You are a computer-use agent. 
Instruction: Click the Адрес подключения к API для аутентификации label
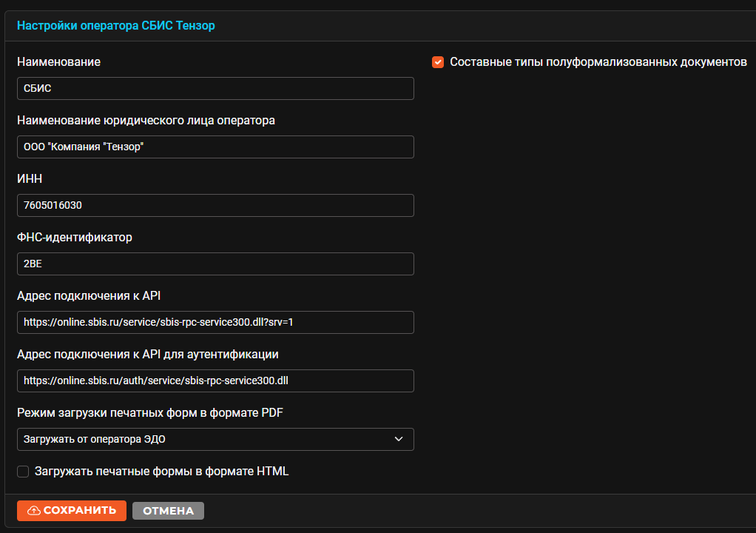pyautogui.click(x=147, y=355)
